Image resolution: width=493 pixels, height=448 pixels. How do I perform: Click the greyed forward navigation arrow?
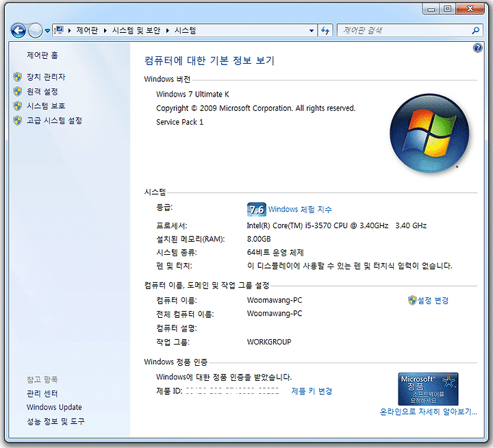(x=35, y=31)
